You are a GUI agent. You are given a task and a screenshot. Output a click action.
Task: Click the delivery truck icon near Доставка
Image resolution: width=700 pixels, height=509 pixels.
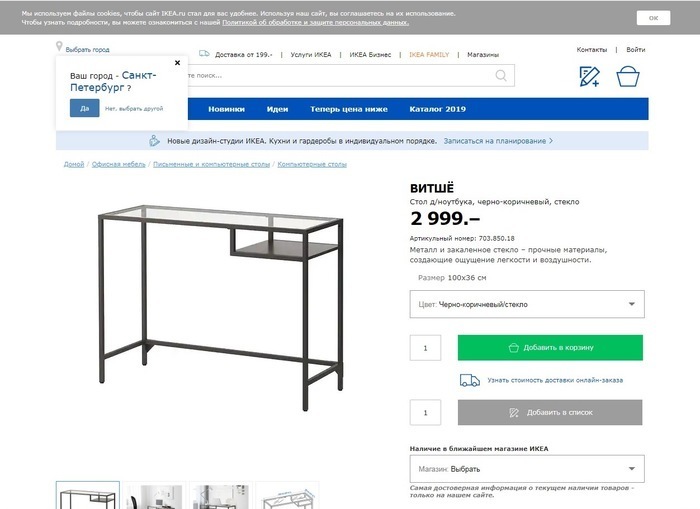coord(204,54)
